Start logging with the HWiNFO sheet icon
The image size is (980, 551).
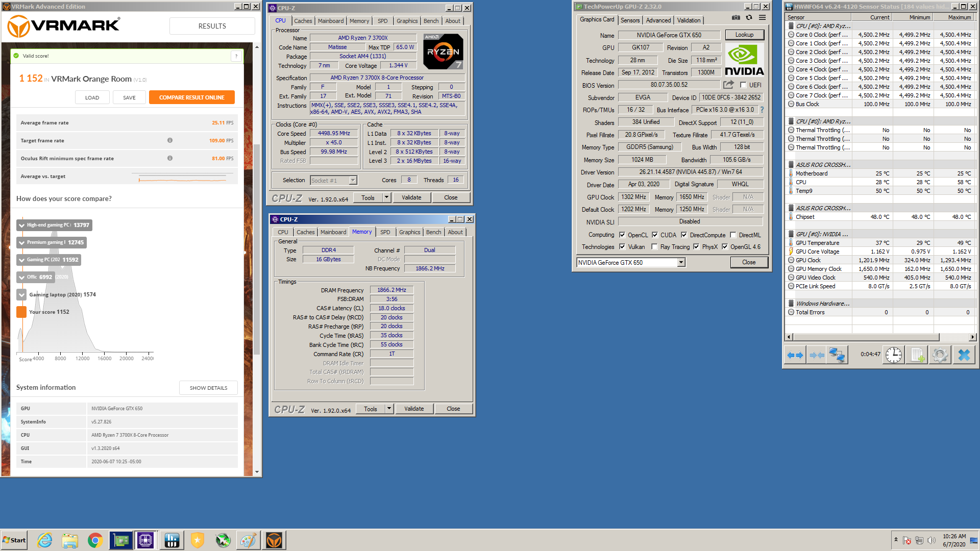tap(917, 355)
